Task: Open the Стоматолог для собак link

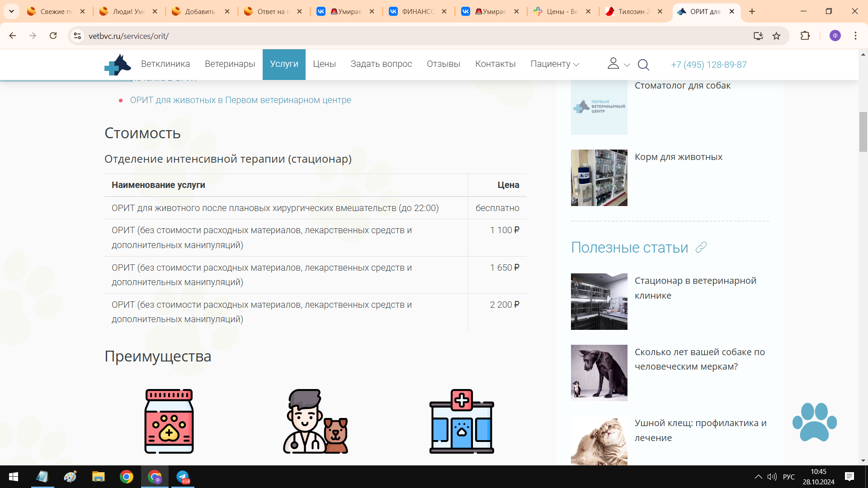Action: click(x=683, y=85)
